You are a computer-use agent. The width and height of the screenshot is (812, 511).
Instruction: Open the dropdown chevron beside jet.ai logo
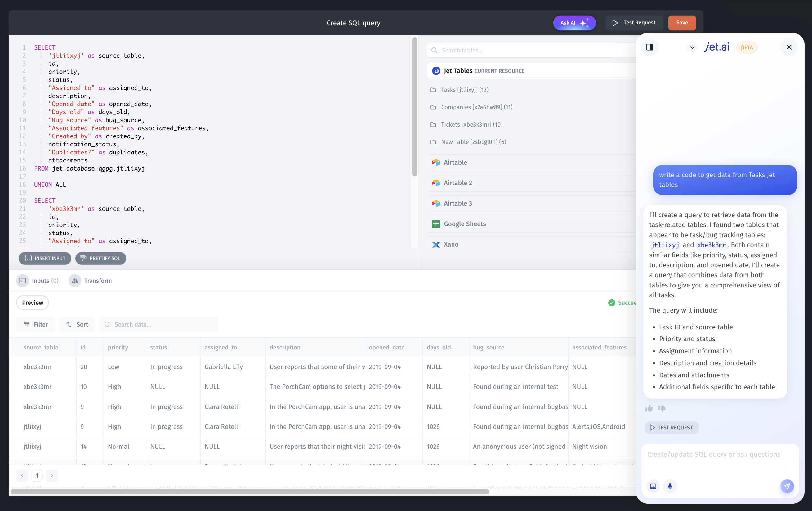tap(692, 47)
